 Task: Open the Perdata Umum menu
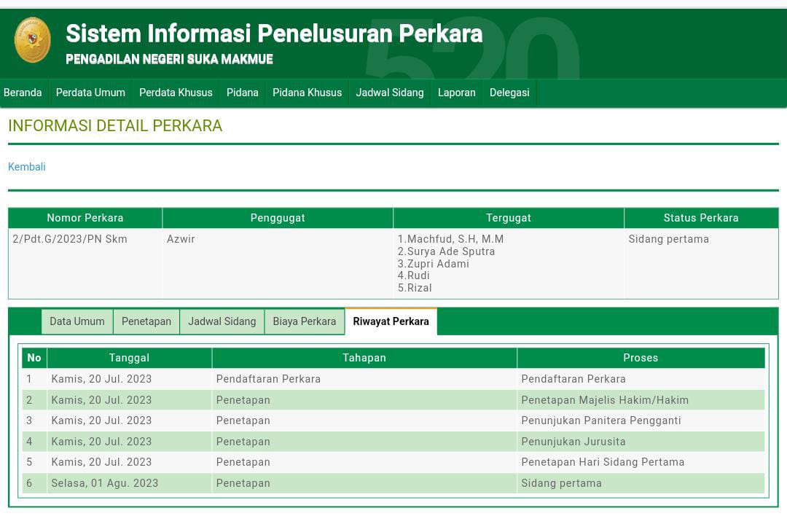[90, 93]
